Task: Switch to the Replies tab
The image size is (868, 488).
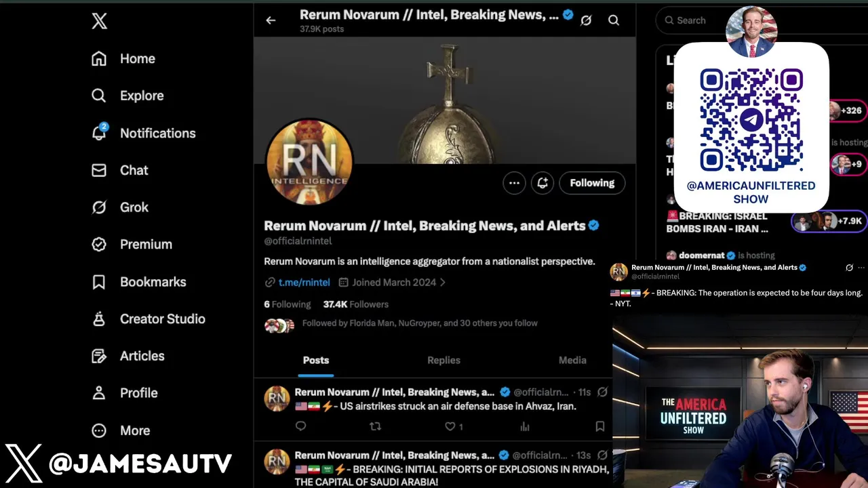Action: tap(443, 361)
